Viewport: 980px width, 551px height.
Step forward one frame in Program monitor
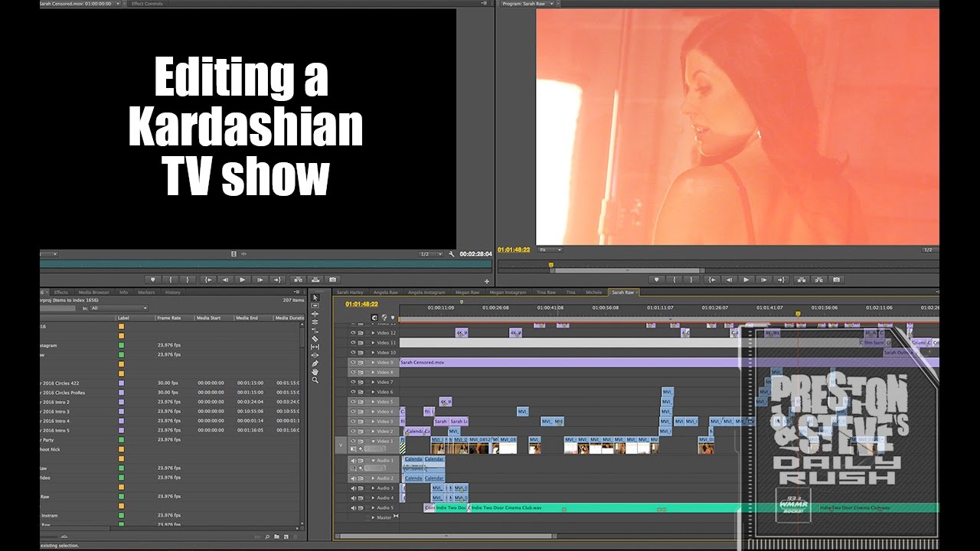[x=764, y=280]
